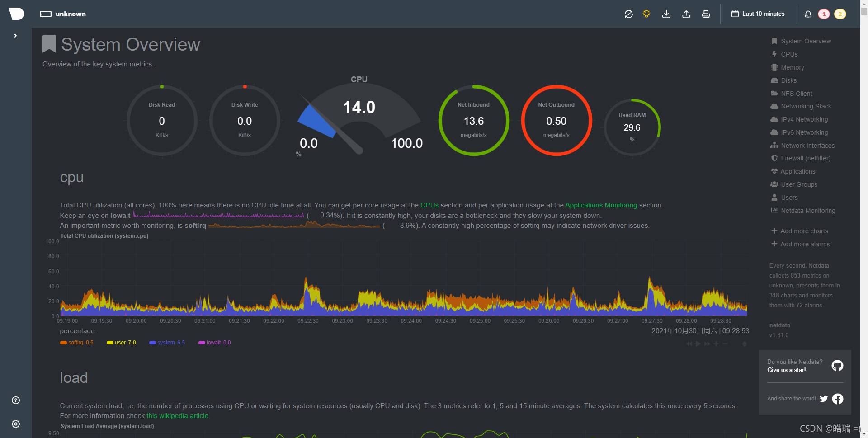Expand the left sidebar with chevron
868x438 pixels.
[15, 36]
